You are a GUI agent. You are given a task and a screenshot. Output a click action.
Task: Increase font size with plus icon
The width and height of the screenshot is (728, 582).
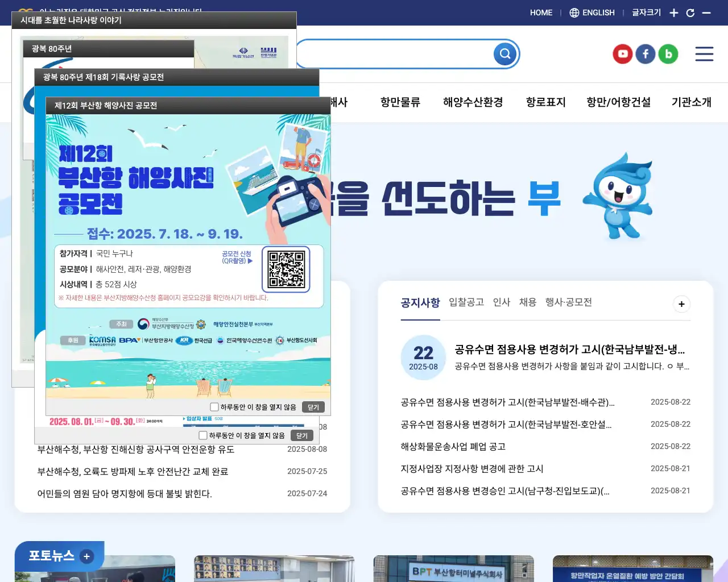(674, 13)
